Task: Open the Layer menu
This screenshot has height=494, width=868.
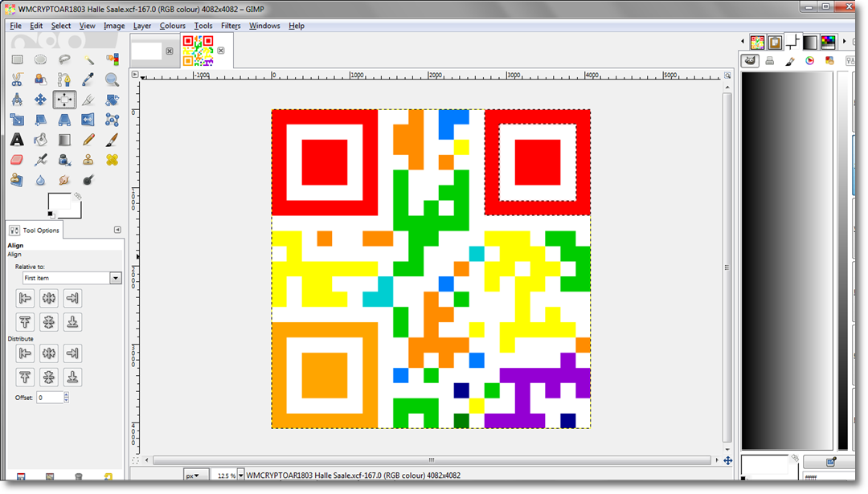Action: coord(141,26)
